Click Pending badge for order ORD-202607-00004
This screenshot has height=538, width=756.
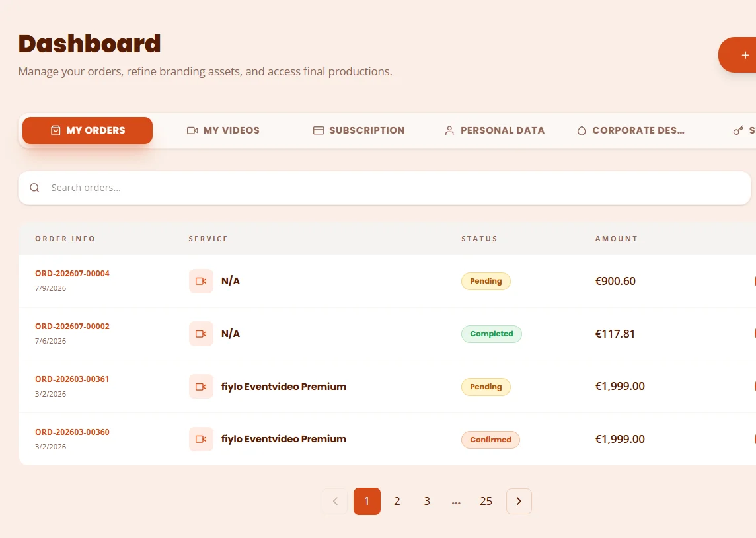486,281
